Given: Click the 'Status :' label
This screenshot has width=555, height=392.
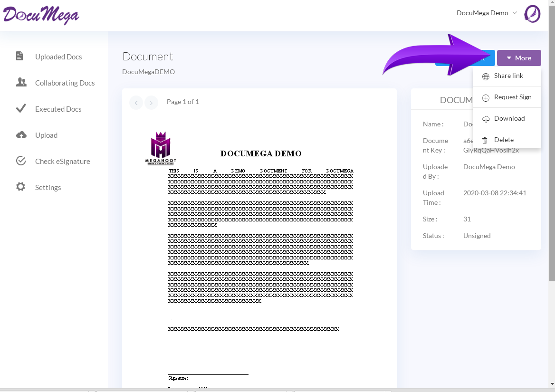Looking at the screenshot, I should click(433, 236).
